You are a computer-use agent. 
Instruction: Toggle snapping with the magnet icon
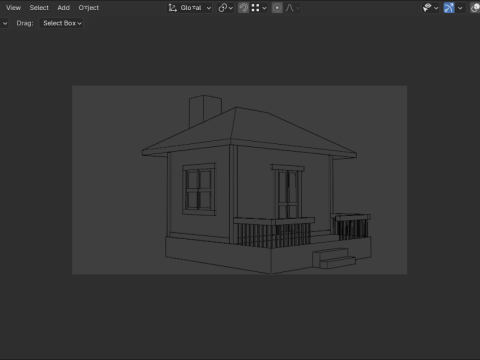tap(243, 8)
